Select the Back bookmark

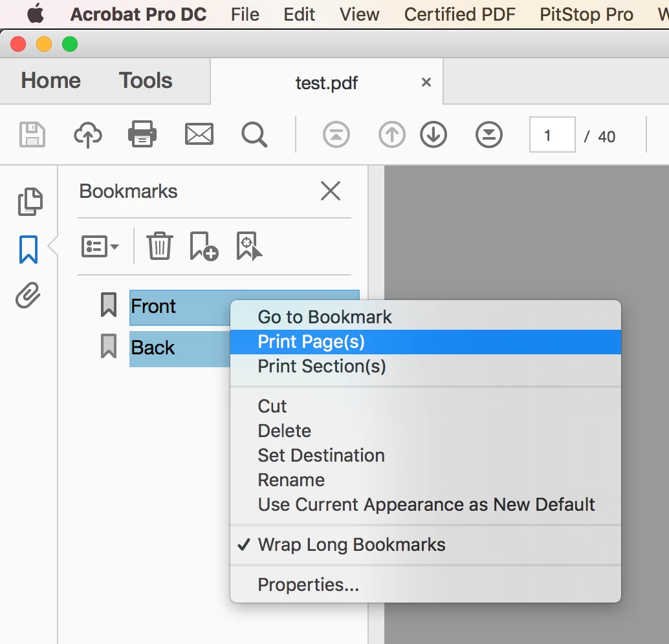[x=179, y=349]
